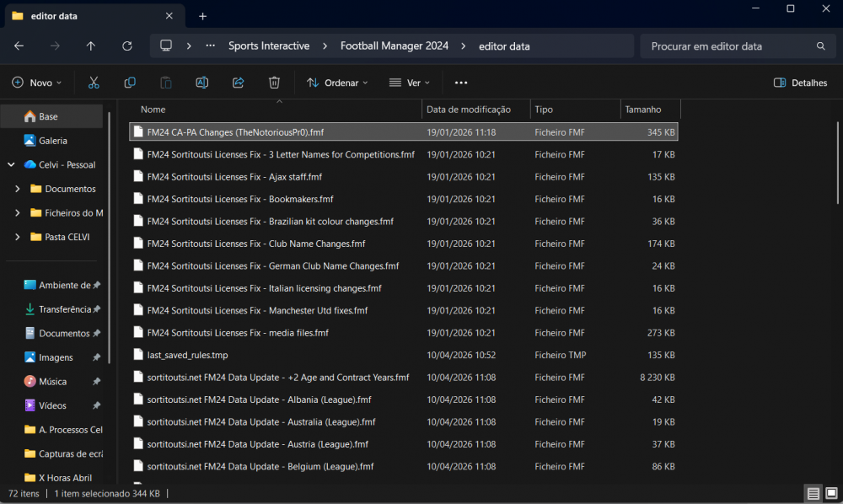Click the Sports Interactive breadcrumb
Image resolution: width=843 pixels, height=504 pixels.
coord(269,46)
